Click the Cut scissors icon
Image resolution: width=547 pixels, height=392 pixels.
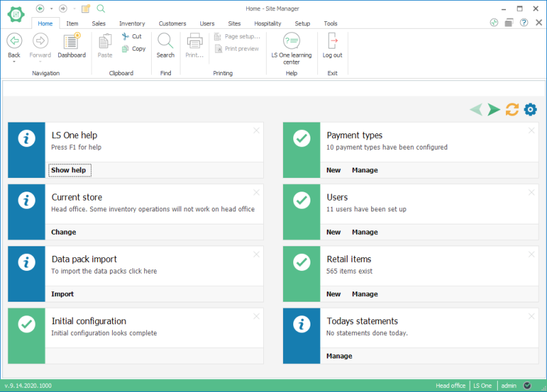coord(125,36)
